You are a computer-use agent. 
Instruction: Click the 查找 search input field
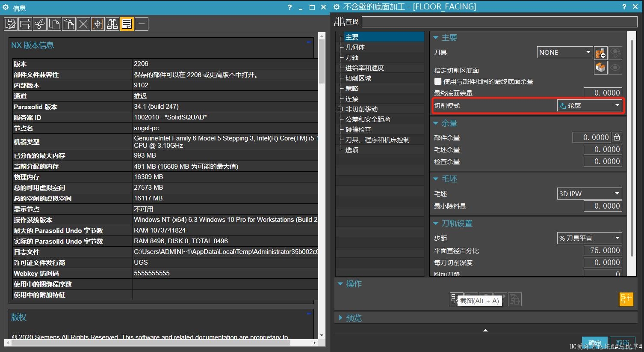click(x=499, y=22)
